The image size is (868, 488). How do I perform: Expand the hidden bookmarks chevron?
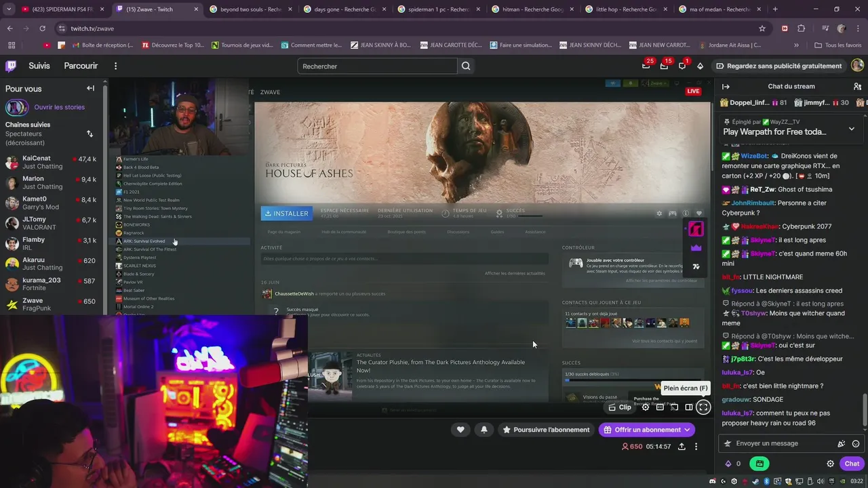797,45
